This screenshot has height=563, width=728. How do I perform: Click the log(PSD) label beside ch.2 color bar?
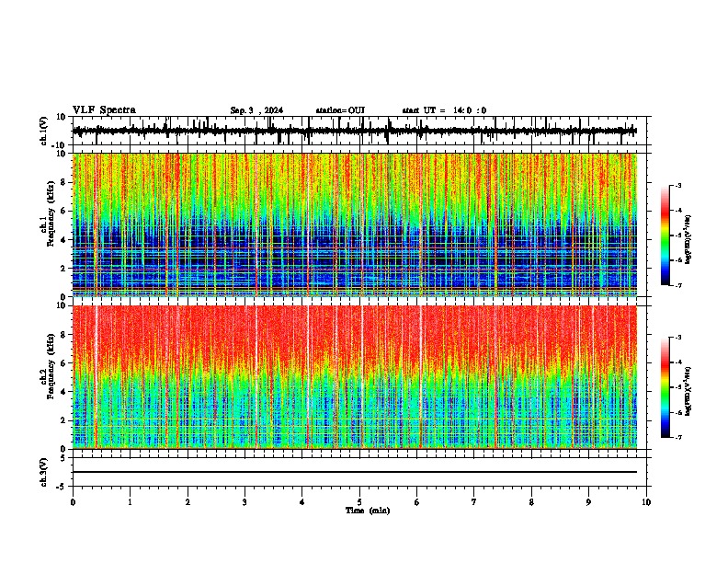[688, 392]
